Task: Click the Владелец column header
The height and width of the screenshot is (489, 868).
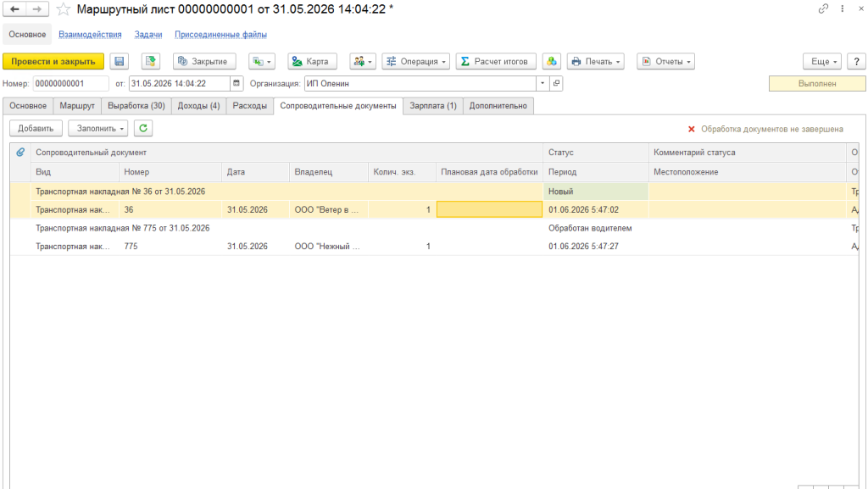Action: (328, 172)
